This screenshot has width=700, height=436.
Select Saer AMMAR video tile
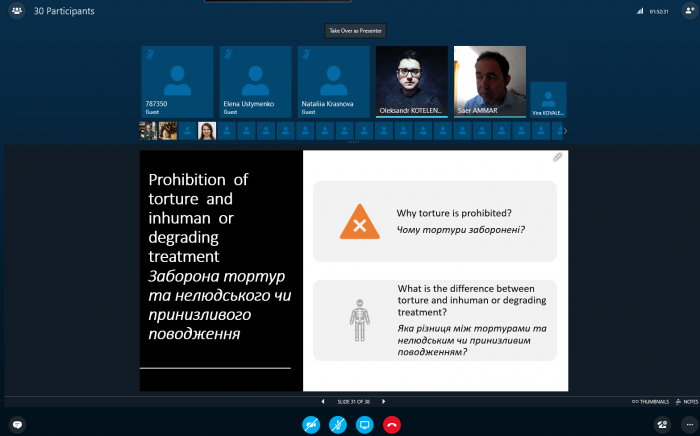[489, 82]
